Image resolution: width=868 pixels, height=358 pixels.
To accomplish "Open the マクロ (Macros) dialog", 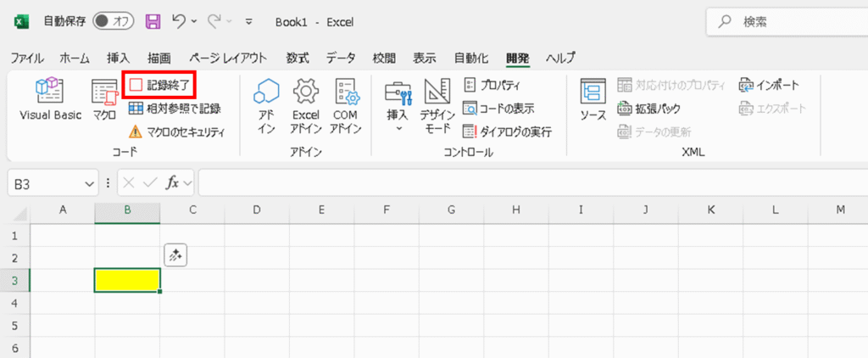I will pyautogui.click(x=104, y=98).
